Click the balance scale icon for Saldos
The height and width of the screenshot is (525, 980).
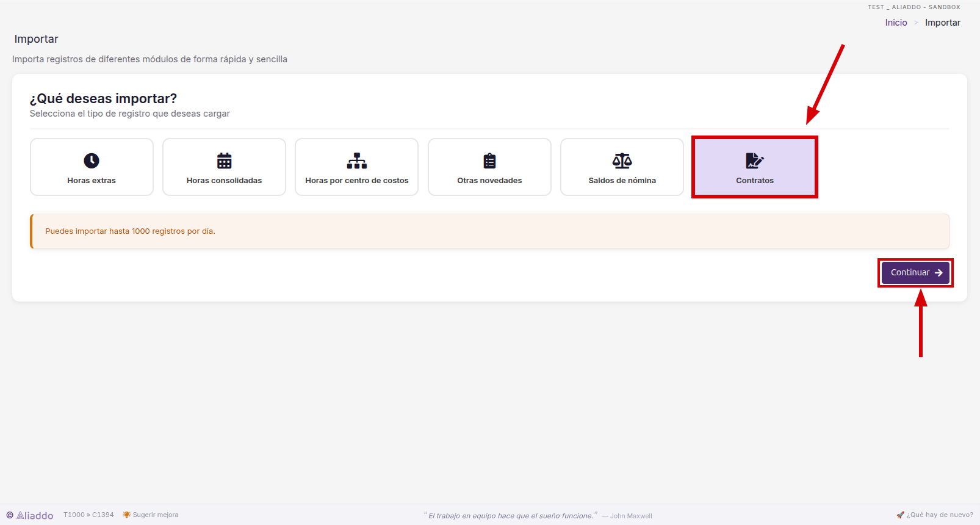622,161
